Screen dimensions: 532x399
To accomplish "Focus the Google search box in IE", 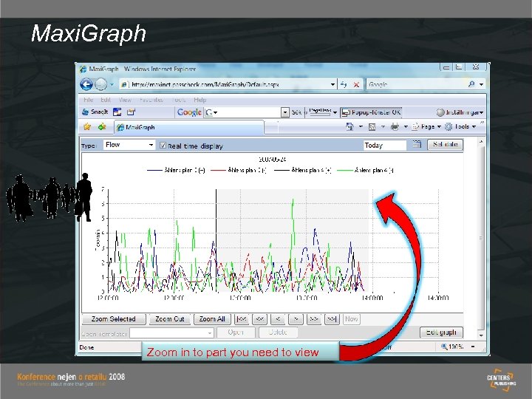I will coord(416,84).
